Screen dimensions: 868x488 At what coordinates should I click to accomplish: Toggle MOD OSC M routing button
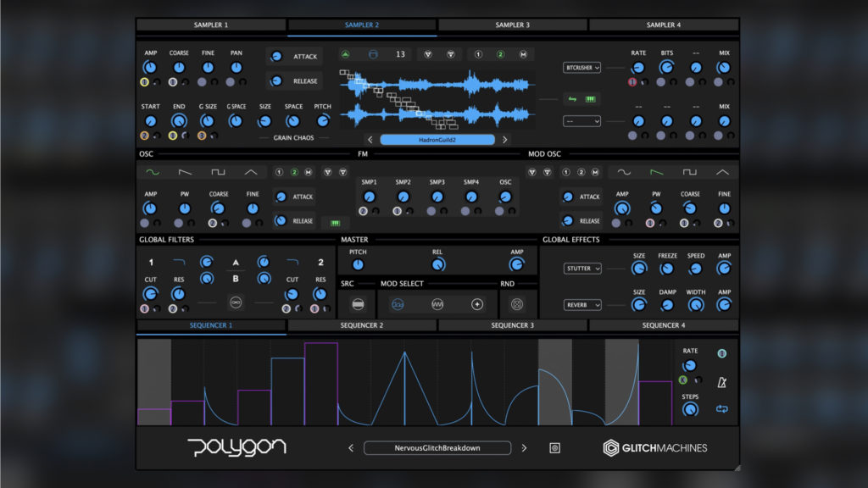click(x=595, y=173)
